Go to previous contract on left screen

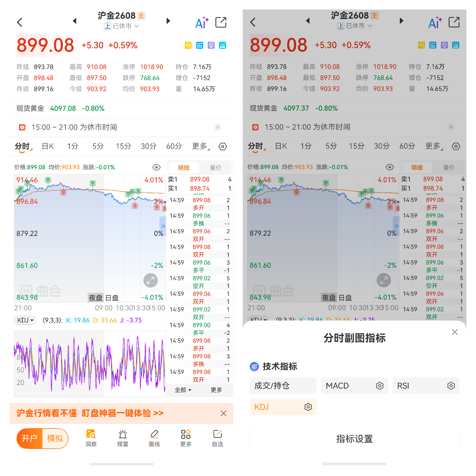click(74, 21)
